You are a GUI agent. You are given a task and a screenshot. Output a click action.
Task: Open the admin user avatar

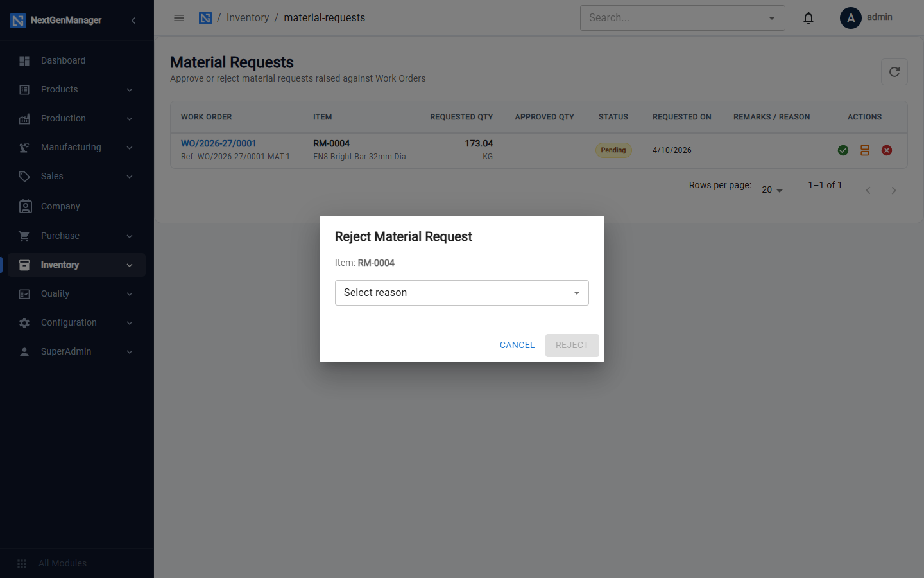click(851, 18)
